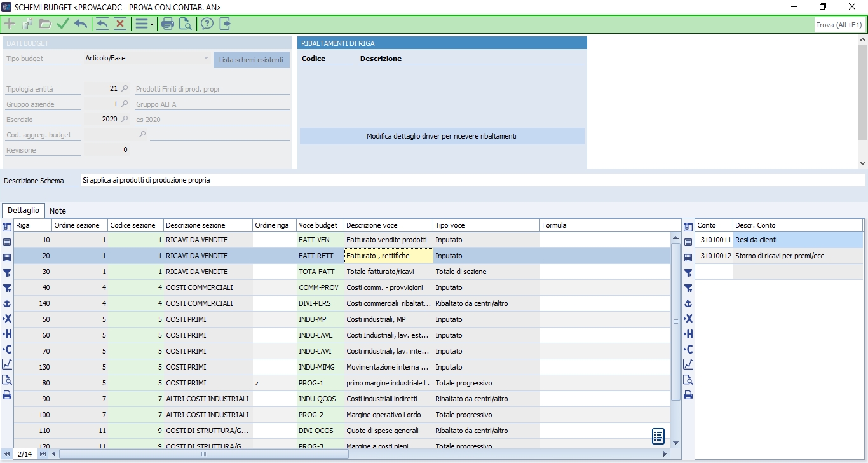Click the line chart icon left of detail grid

[7, 364]
